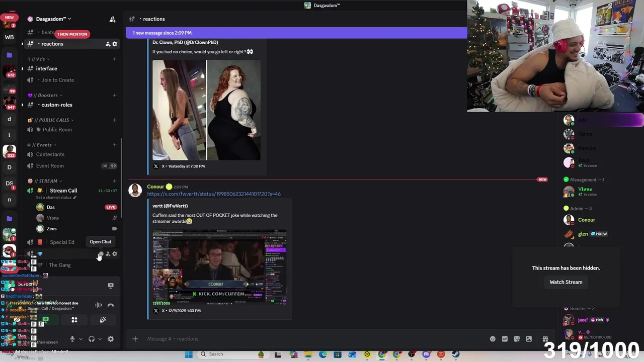Open Microsoft Edge from the taskbar

click(x=323, y=354)
